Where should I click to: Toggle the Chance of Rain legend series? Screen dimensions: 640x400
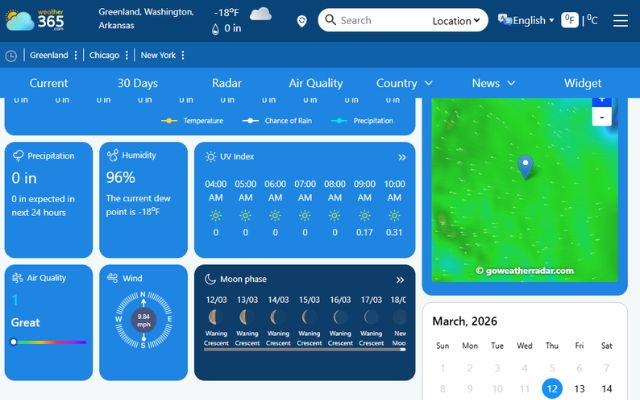[x=277, y=121]
